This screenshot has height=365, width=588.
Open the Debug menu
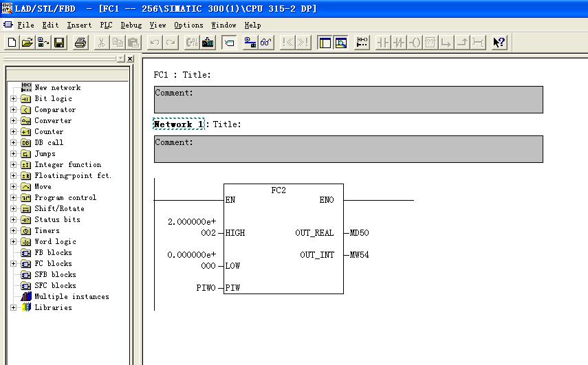click(x=131, y=25)
